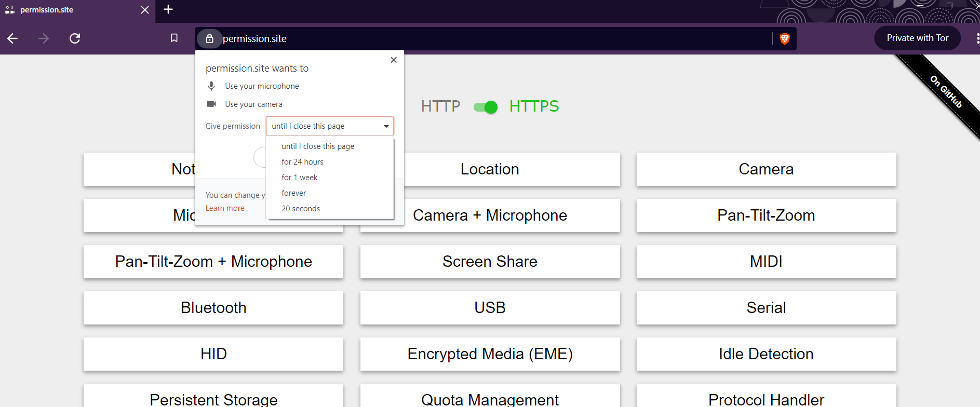Open site info via the lock icon
980x407 pixels.
[x=209, y=38]
